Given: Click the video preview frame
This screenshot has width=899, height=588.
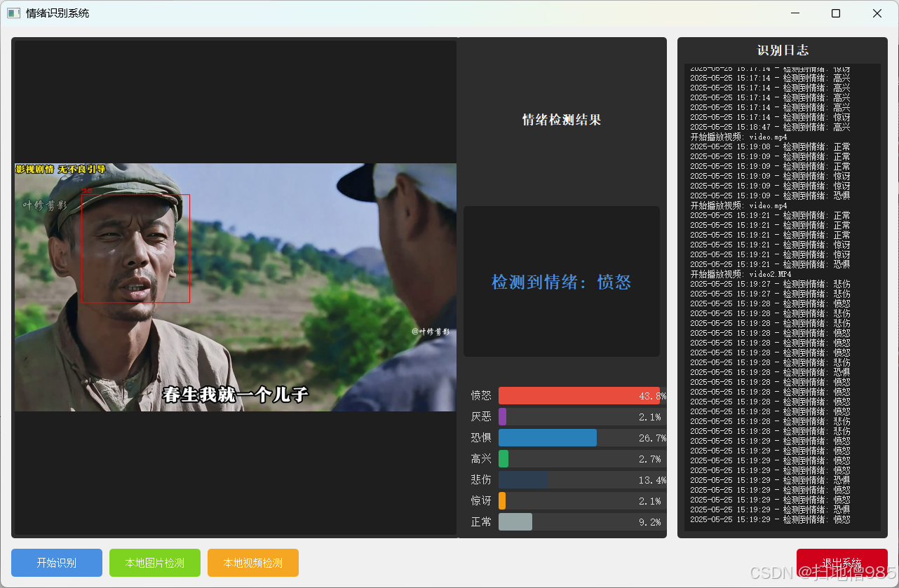Looking at the screenshot, I should tap(236, 287).
